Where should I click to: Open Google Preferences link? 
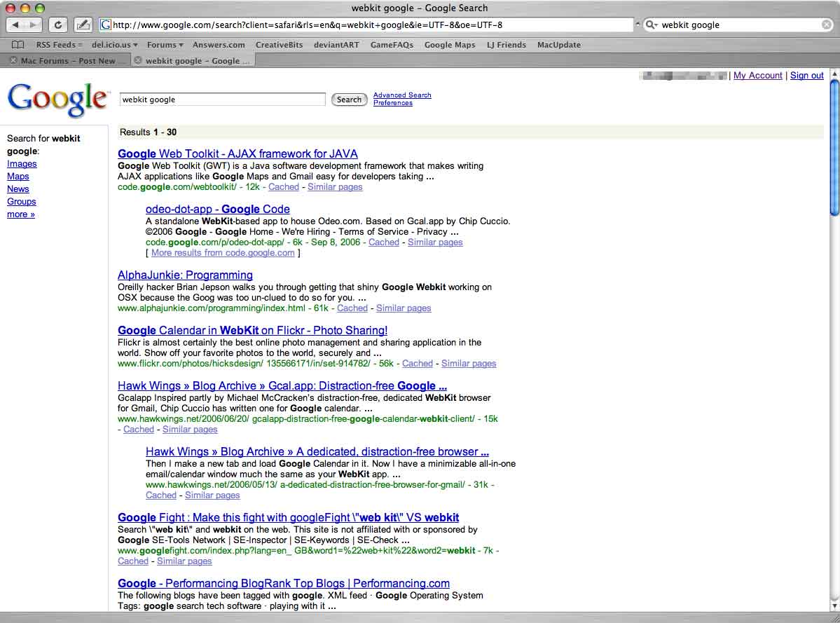click(x=393, y=103)
